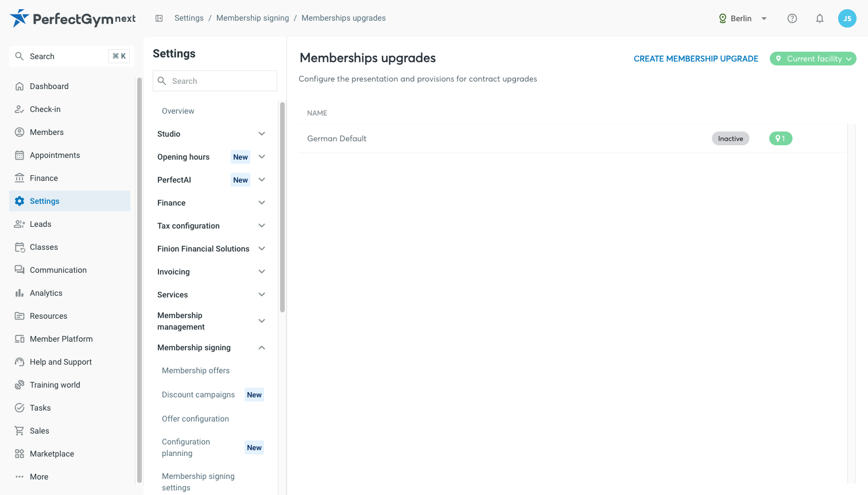Click the PerfectGym next logo

coord(73,18)
